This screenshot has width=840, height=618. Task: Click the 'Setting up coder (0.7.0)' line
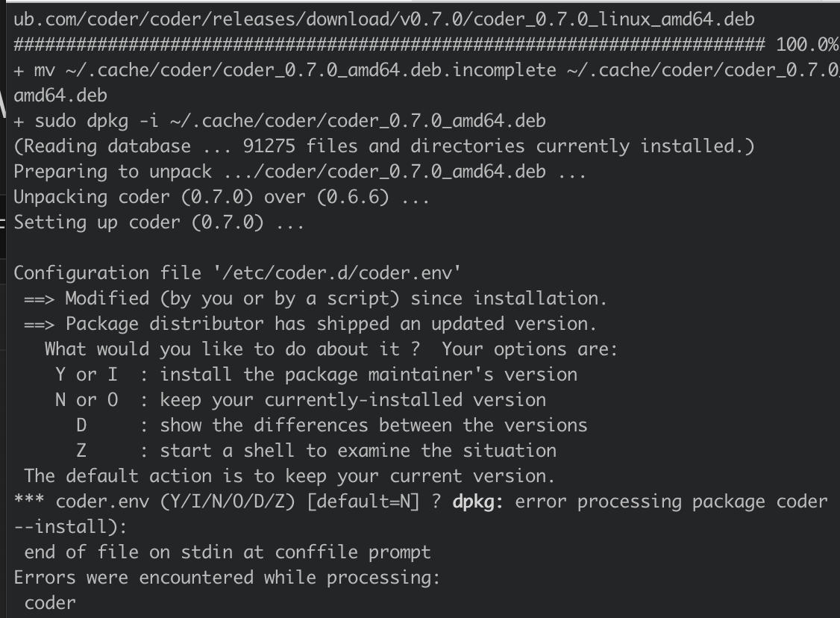point(159,222)
